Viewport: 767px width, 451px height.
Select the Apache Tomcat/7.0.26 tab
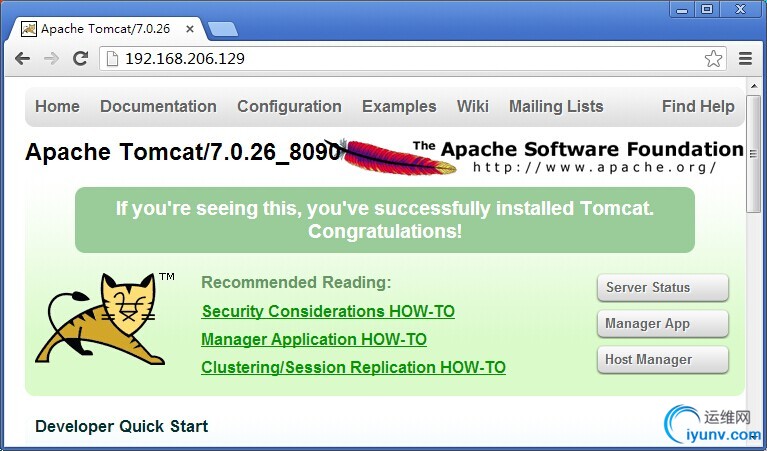pyautogui.click(x=105, y=29)
